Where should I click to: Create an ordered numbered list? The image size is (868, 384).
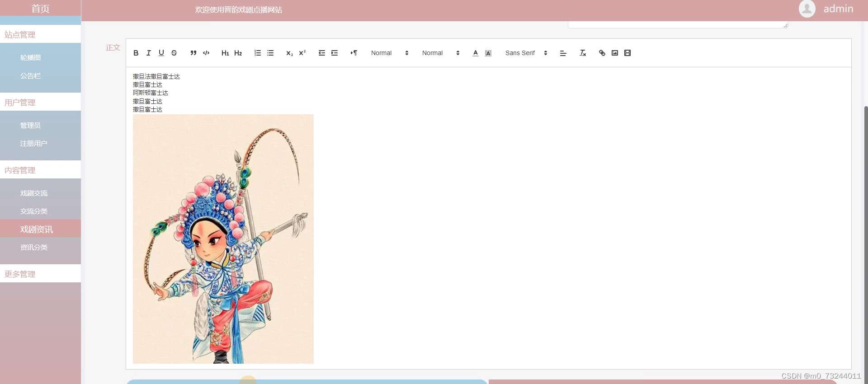point(258,53)
